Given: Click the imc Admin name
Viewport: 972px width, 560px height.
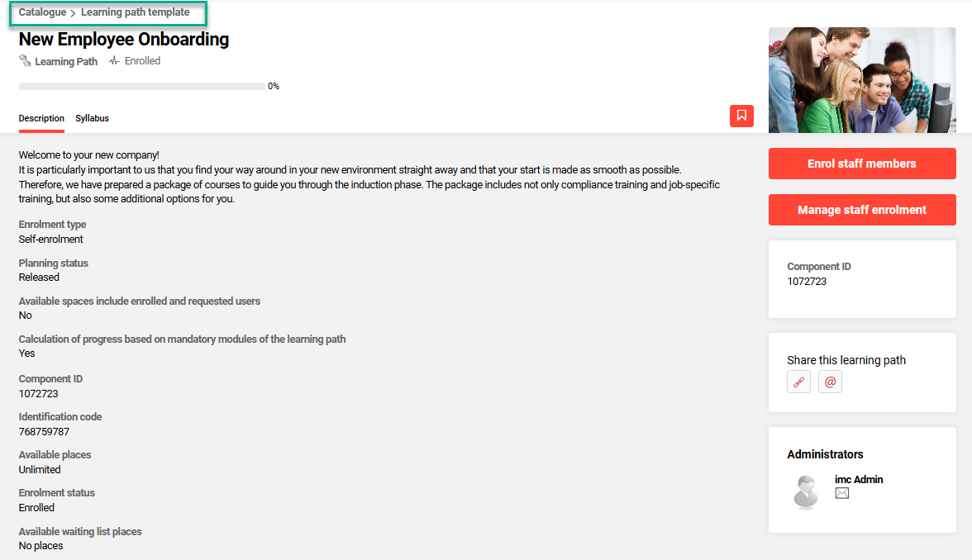Looking at the screenshot, I should click(859, 479).
